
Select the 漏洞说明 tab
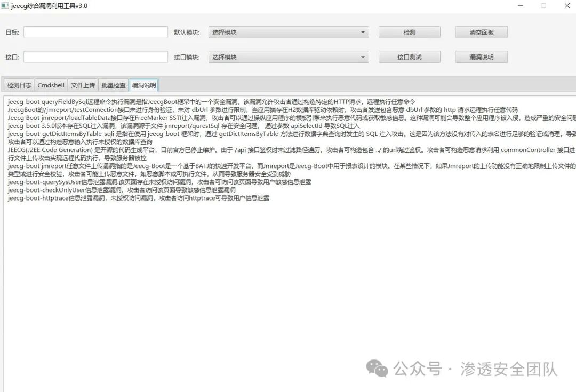click(x=143, y=85)
